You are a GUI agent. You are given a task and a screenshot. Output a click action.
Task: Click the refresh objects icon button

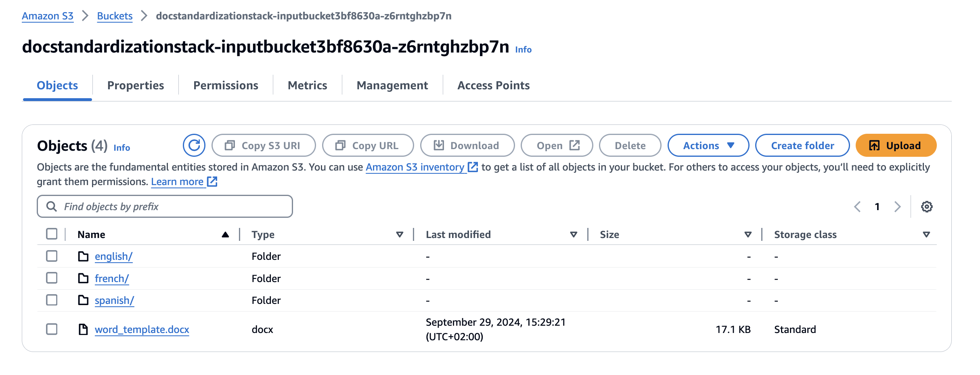point(194,145)
